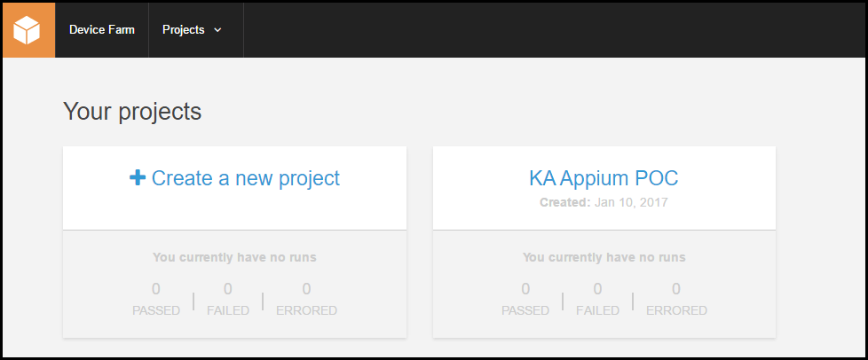The width and height of the screenshot is (868, 360).
Task: Open the Projects menu
Action: tap(184, 30)
